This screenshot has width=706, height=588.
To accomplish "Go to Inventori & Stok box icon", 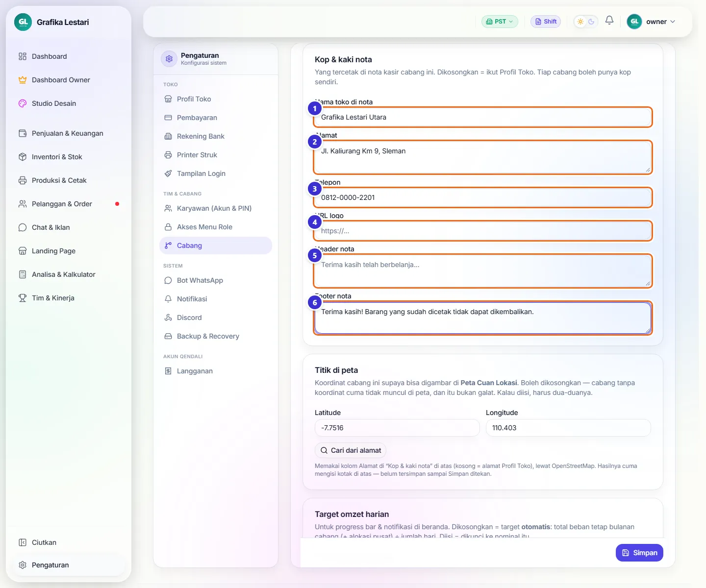I will pos(23,157).
